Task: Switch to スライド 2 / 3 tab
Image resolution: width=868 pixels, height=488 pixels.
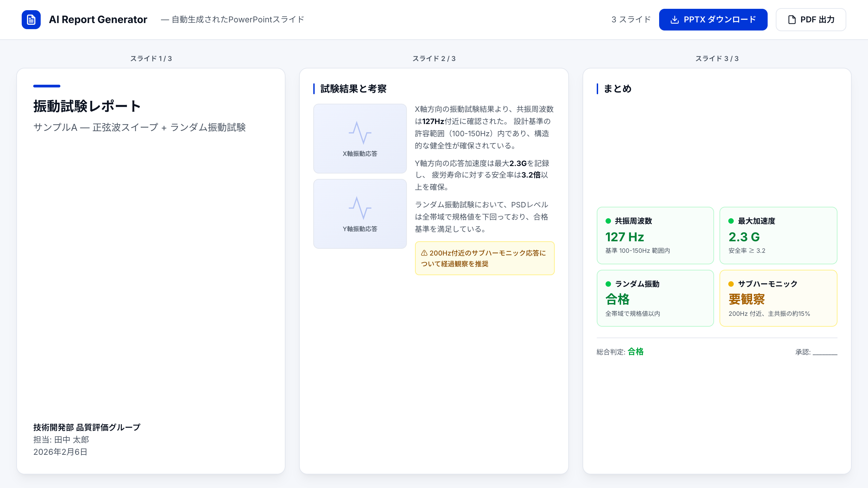Action: tap(434, 58)
